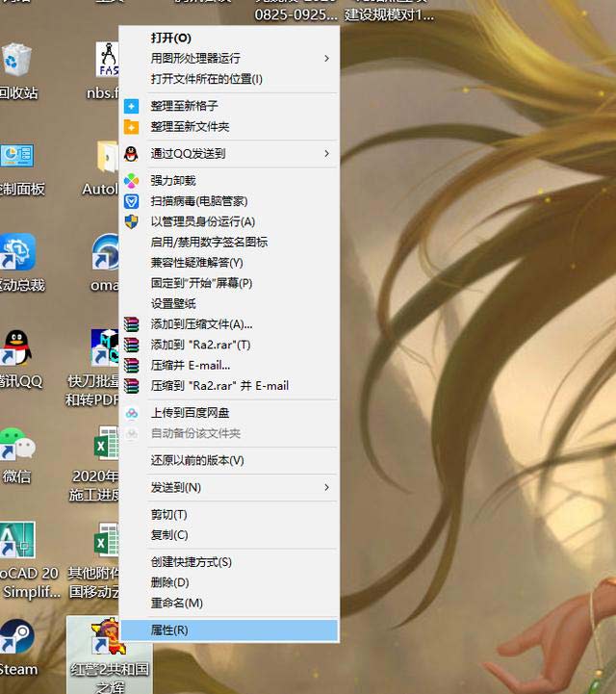Click the yellow folder icon beside 整理至新文件夹

[131, 127]
